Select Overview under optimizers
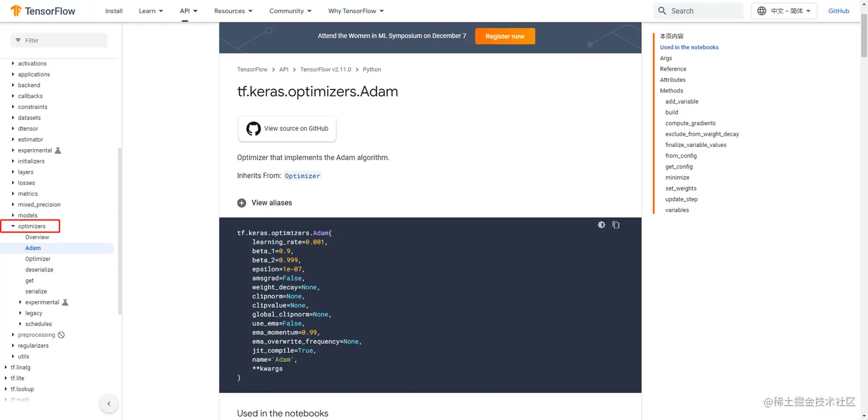Image resolution: width=868 pixels, height=420 pixels. pyautogui.click(x=37, y=238)
